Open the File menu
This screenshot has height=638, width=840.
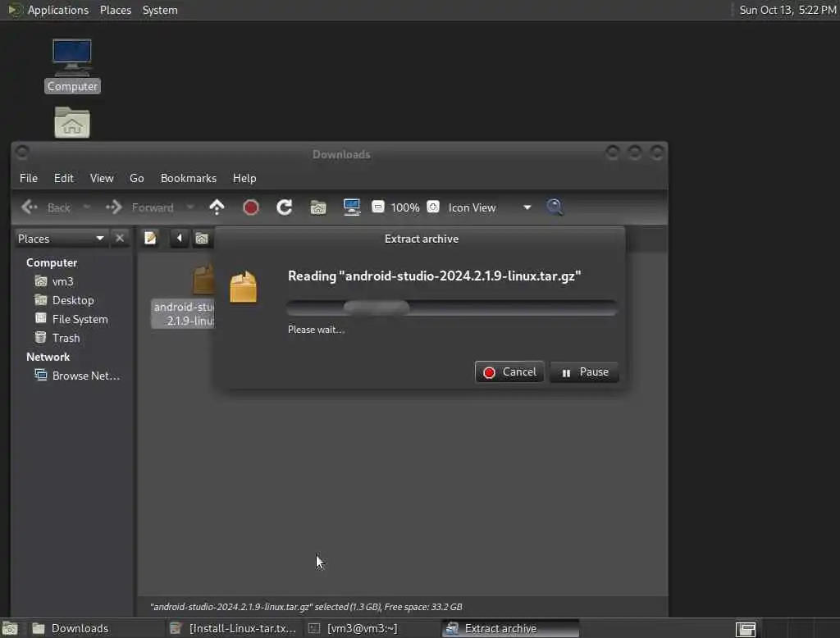point(29,179)
